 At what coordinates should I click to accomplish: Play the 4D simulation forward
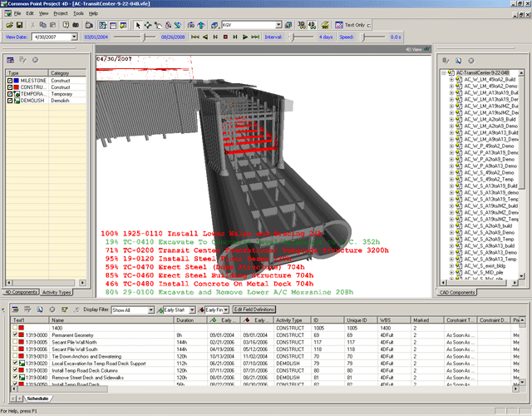pyautogui.click(x=245, y=37)
